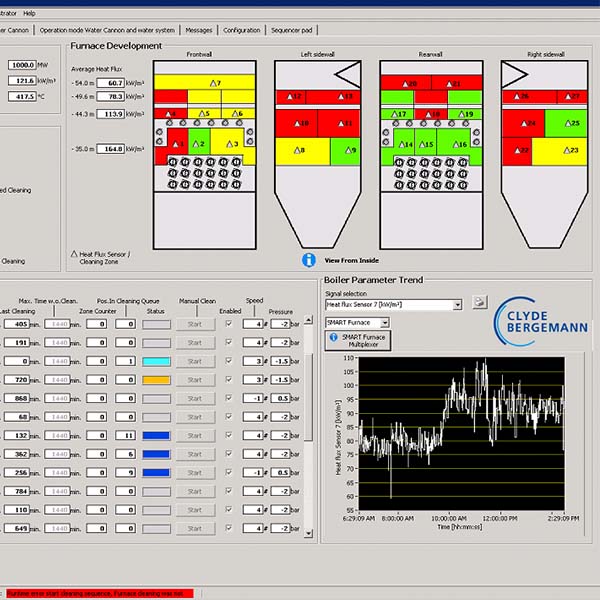Screen dimensions: 600x600
Task: Toggle Enabled checkbox in the 362 min row
Action: (x=229, y=453)
